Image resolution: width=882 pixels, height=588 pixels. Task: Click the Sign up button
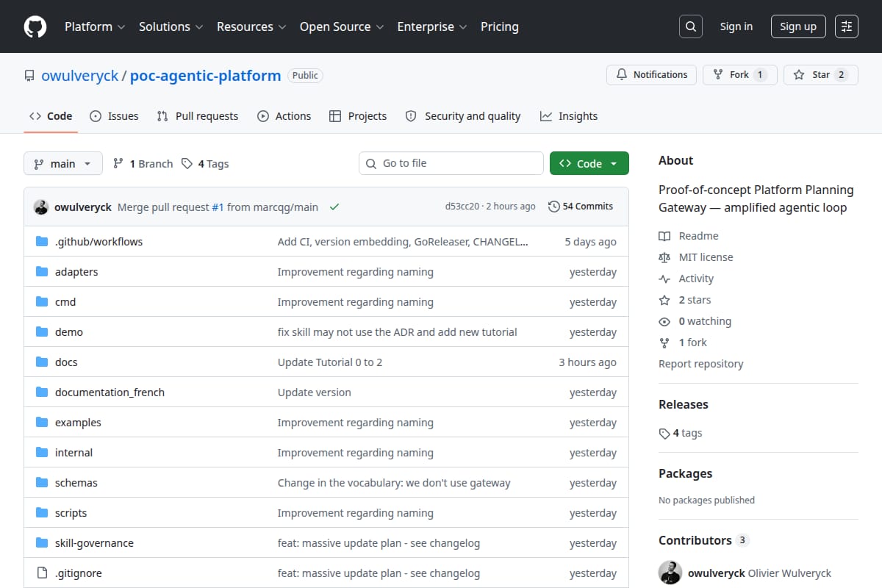(x=798, y=26)
